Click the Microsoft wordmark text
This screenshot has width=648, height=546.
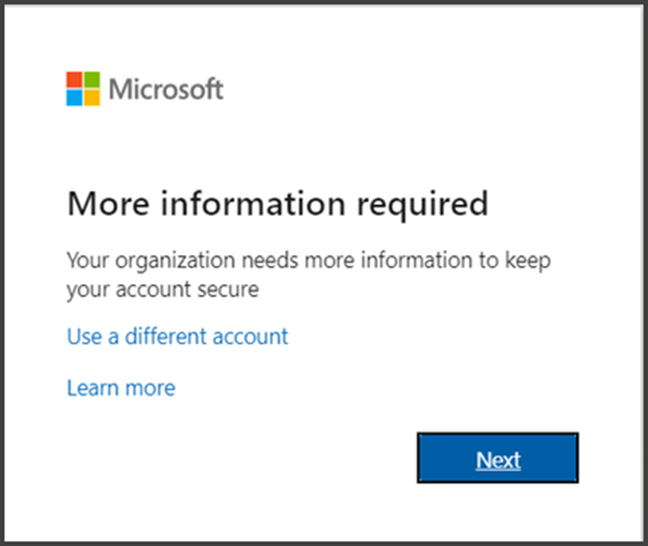166,89
